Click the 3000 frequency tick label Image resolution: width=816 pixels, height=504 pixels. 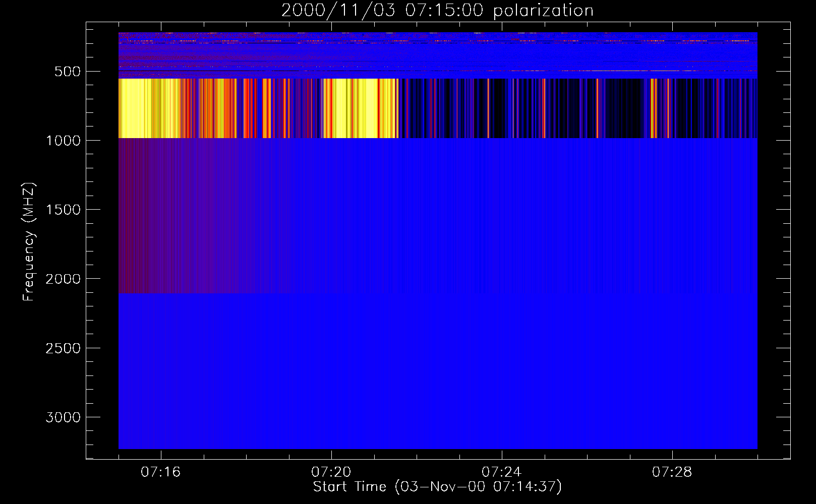click(63, 417)
